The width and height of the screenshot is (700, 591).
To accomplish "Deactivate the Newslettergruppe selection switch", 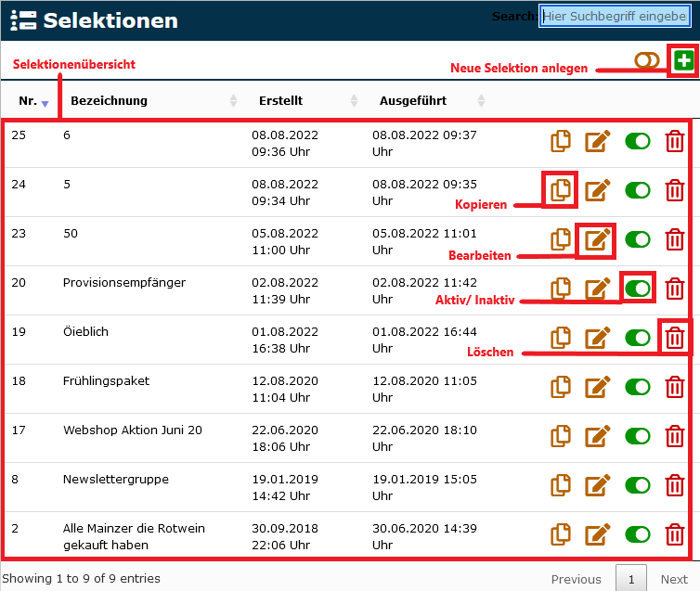I will (x=638, y=485).
